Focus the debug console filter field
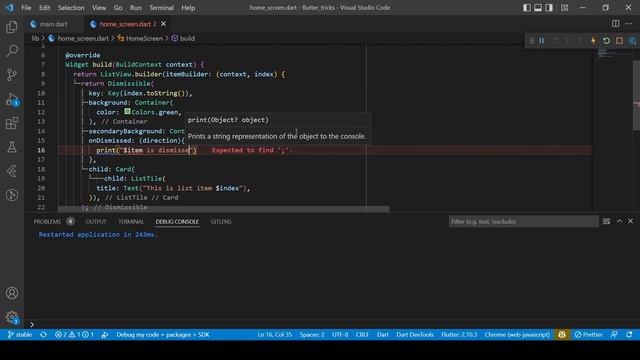The width and height of the screenshot is (640, 360). [x=523, y=221]
